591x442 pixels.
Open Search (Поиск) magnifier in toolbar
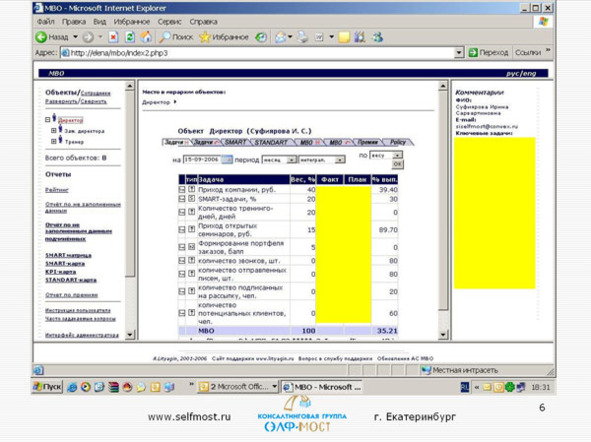(164, 37)
